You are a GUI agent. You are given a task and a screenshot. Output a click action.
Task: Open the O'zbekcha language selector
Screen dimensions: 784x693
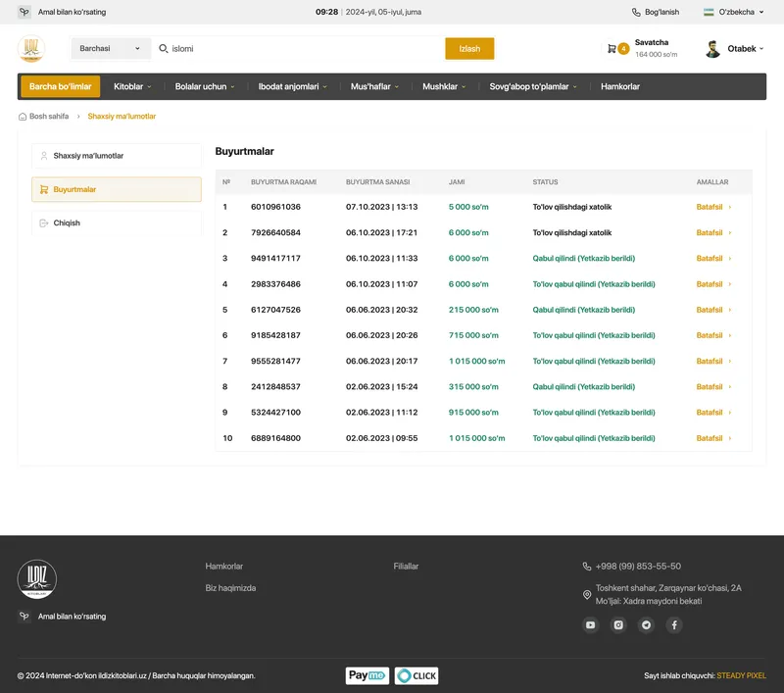pos(734,12)
